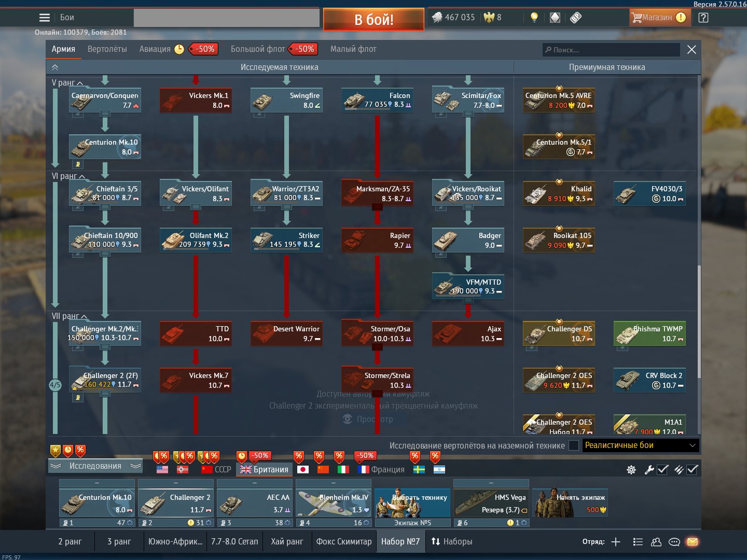This screenshot has width=747, height=560.
Task: Select the Хай ранг preset
Action: pyautogui.click(x=287, y=542)
